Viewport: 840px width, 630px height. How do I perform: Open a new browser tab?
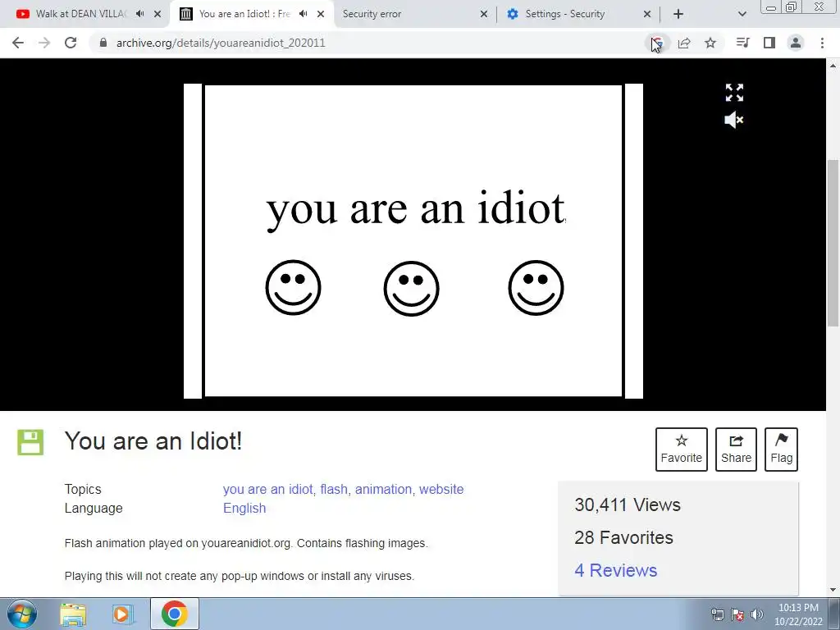(678, 15)
